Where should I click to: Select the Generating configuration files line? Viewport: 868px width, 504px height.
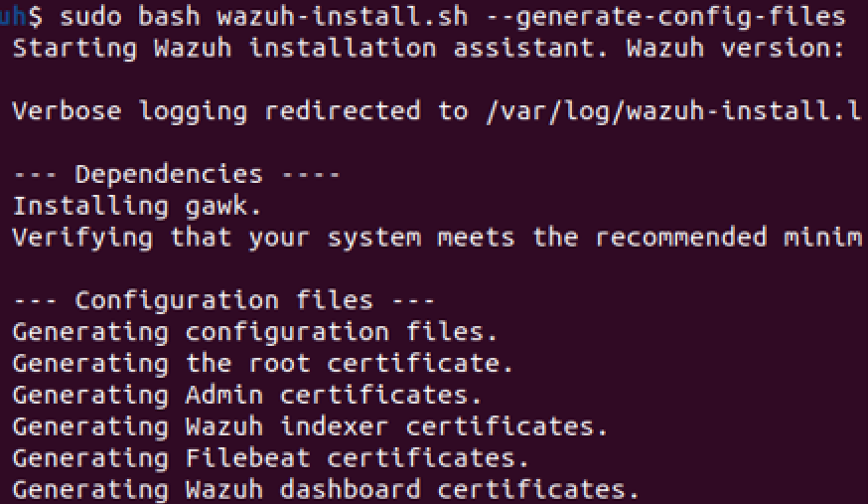(x=255, y=332)
